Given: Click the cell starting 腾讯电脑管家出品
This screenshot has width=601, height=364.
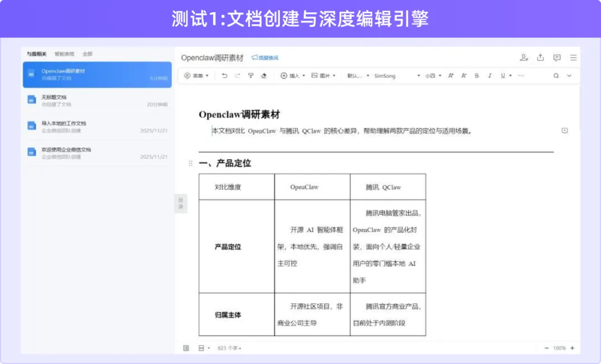Looking at the screenshot, I should [388, 247].
